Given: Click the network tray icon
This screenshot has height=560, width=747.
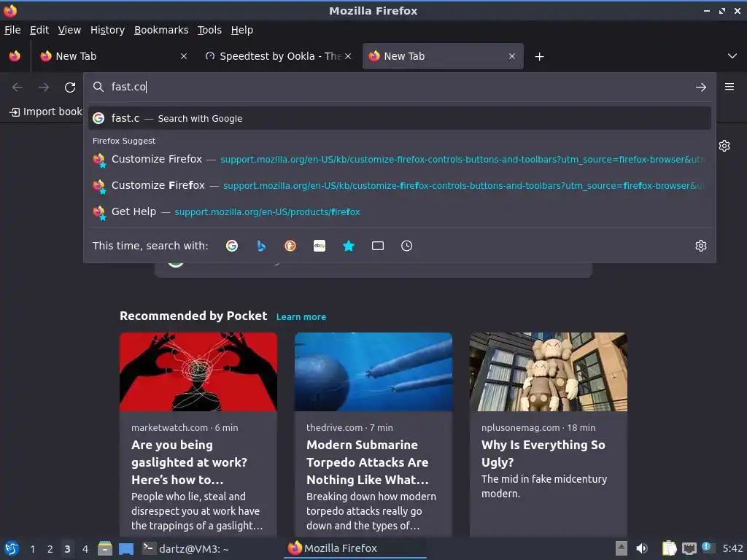Looking at the screenshot, I should (689, 548).
